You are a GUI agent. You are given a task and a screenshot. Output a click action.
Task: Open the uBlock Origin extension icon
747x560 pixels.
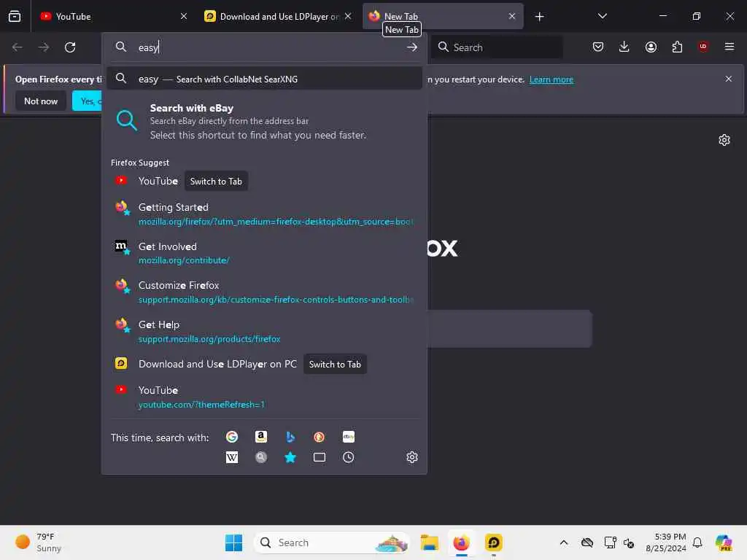703,47
